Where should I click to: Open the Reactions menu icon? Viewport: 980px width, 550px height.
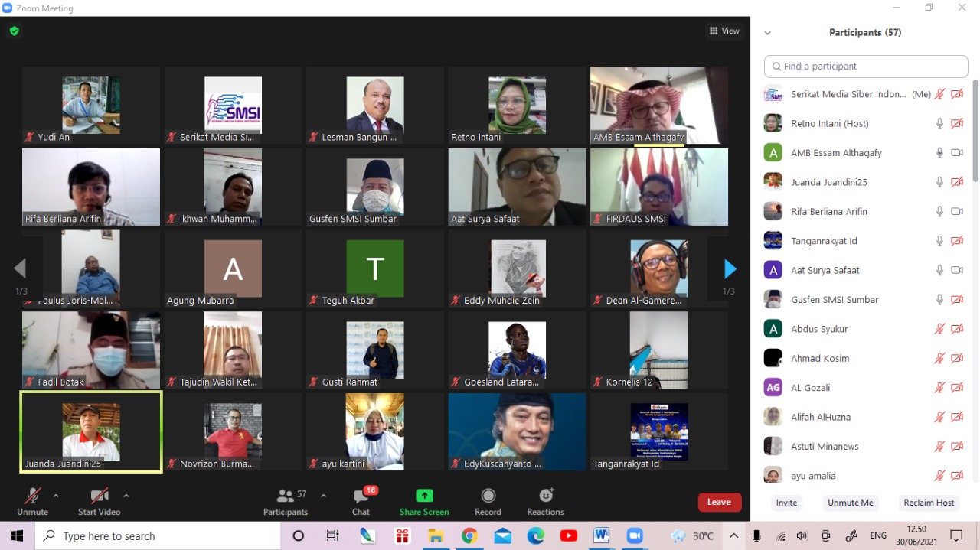tap(545, 496)
